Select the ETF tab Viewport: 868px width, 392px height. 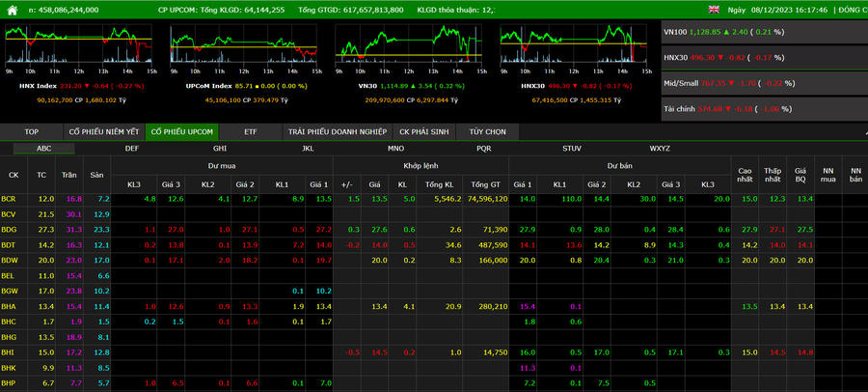(251, 131)
